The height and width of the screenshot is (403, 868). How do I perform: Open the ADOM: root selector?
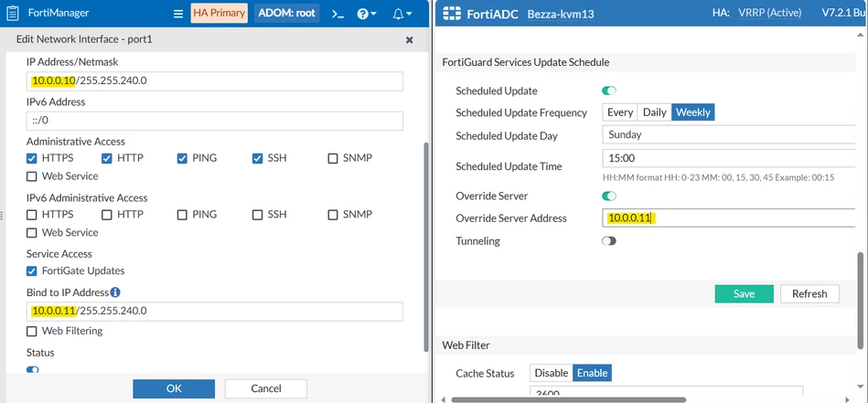click(287, 14)
